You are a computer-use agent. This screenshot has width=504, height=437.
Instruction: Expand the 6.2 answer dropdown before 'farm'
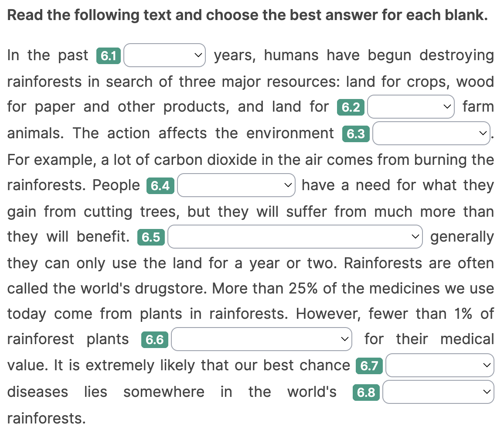(x=410, y=107)
